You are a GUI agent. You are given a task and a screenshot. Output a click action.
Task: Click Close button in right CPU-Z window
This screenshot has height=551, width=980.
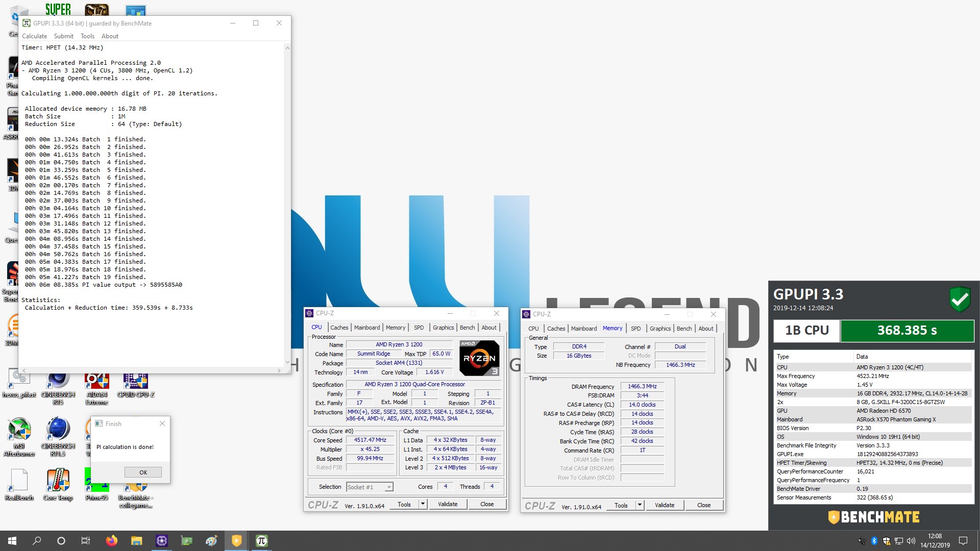tap(704, 505)
